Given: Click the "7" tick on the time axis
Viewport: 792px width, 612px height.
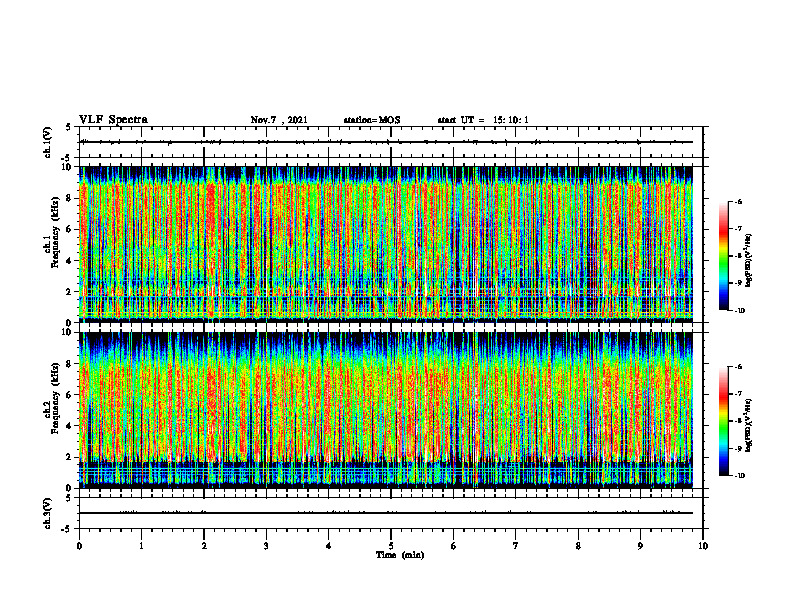Looking at the screenshot, I should [x=516, y=546].
